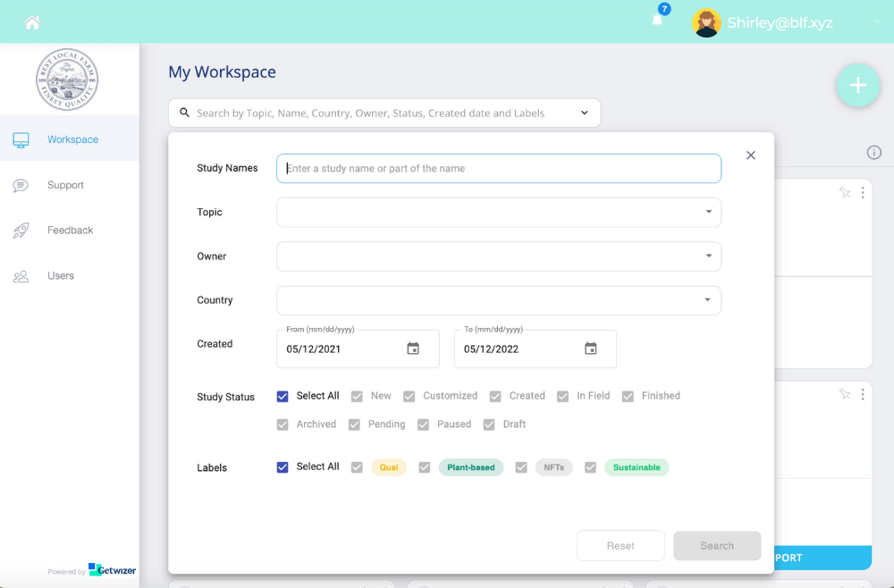Click the magnifier icon in search bar

click(185, 113)
